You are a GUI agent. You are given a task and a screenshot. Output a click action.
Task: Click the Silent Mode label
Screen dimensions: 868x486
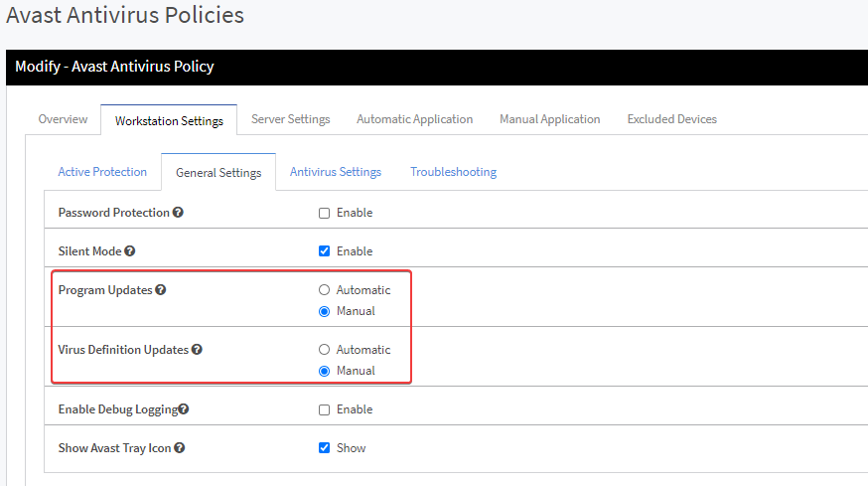89,251
